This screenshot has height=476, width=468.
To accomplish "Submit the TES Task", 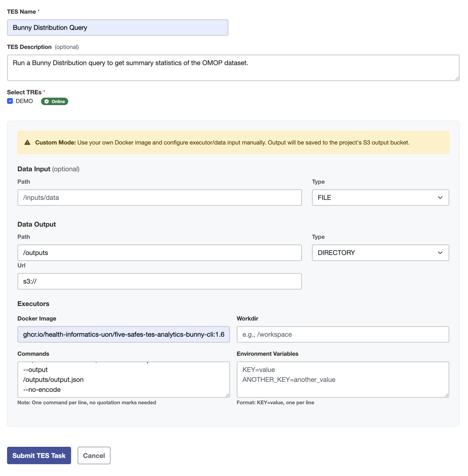I will click(39, 456).
